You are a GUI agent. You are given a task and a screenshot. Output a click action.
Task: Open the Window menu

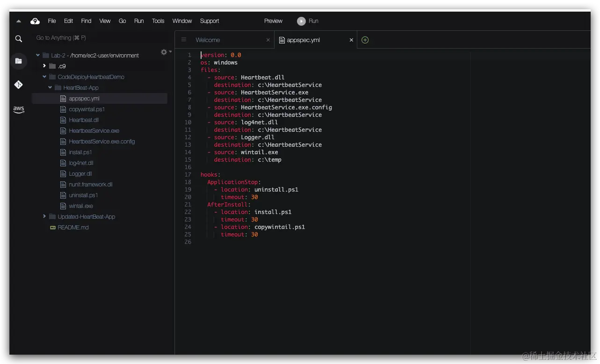pos(182,21)
